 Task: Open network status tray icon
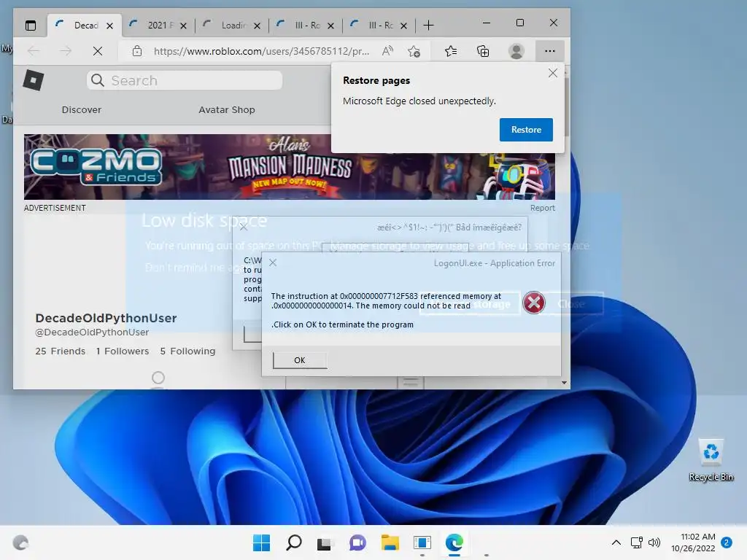pos(636,542)
